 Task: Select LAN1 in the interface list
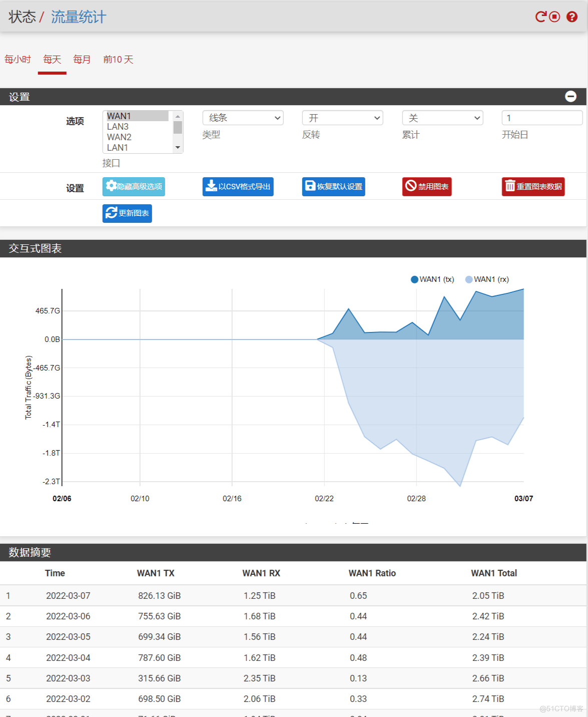[137, 148]
